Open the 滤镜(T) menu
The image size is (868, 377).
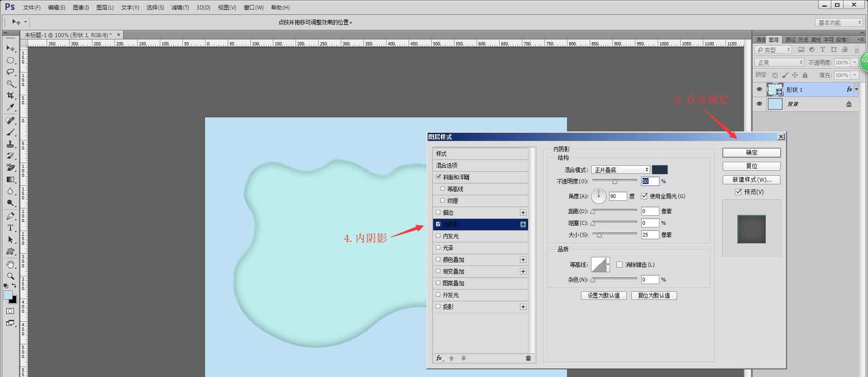pyautogui.click(x=180, y=8)
